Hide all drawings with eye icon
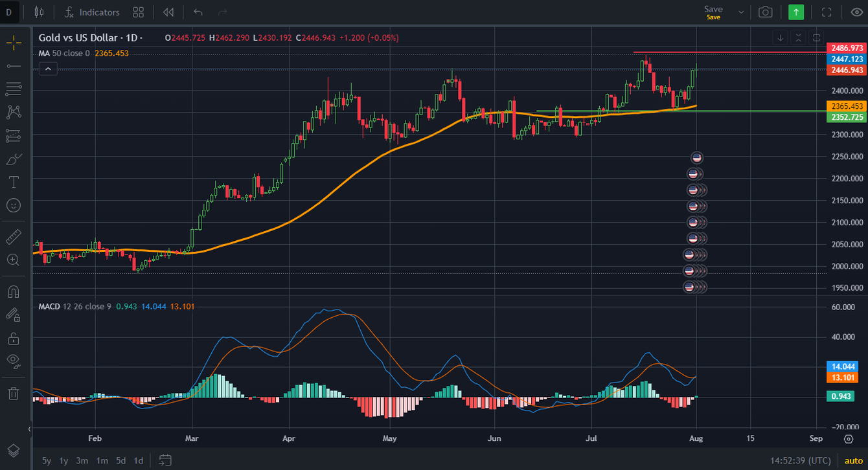This screenshot has height=470, width=868. click(13, 361)
